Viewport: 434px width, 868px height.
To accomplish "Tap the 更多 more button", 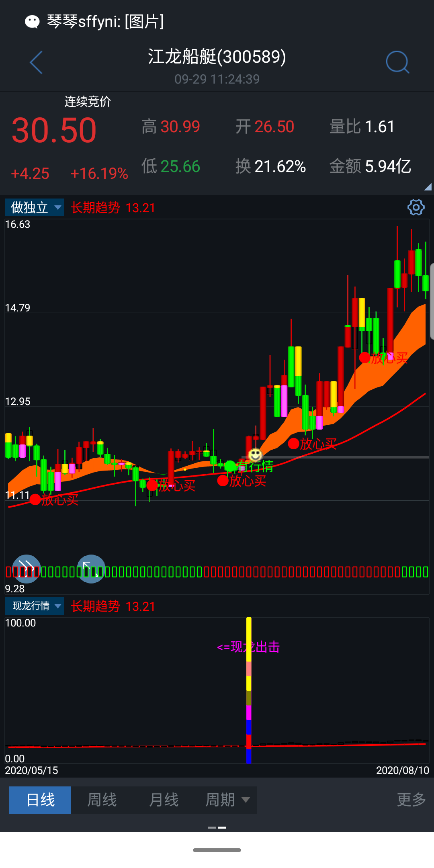I will click(x=411, y=800).
